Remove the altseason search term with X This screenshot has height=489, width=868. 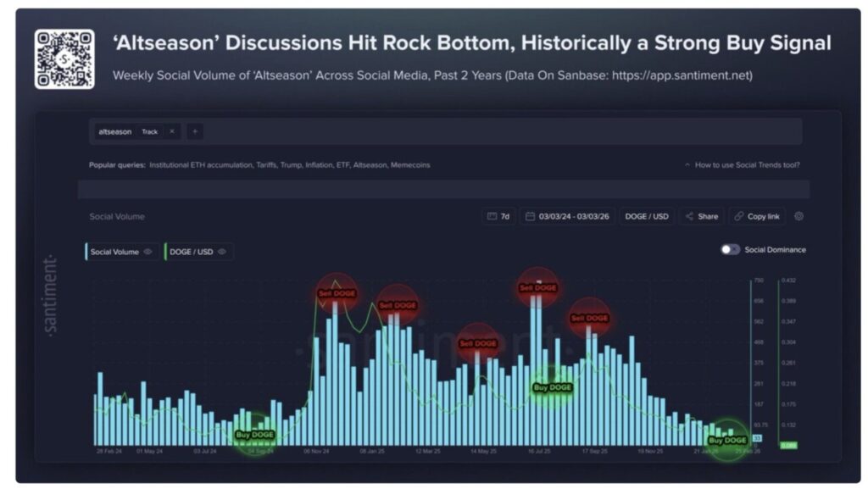pos(171,131)
